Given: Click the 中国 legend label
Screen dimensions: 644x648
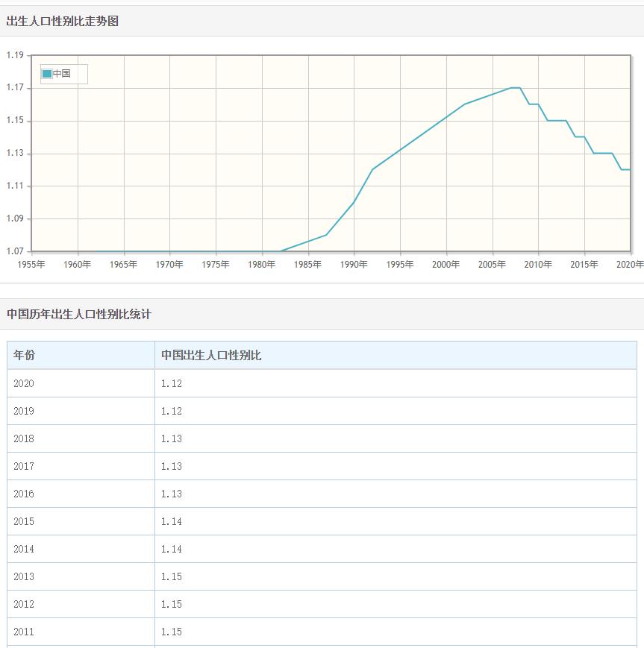Looking at the screenshot, I should (x=62, y=74).
